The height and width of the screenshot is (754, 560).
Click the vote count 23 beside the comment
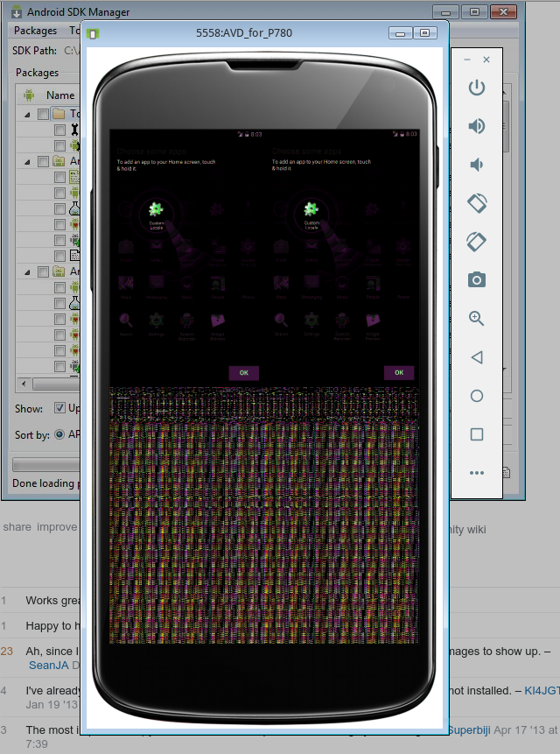pyautogui.click(x=7, y=651)
